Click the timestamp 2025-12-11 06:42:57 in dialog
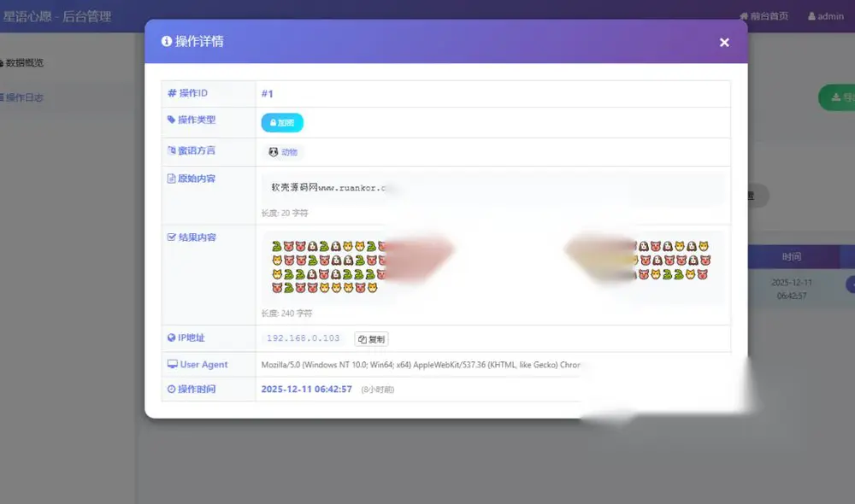This screenshot has height=504, width=855. (306, 389)
